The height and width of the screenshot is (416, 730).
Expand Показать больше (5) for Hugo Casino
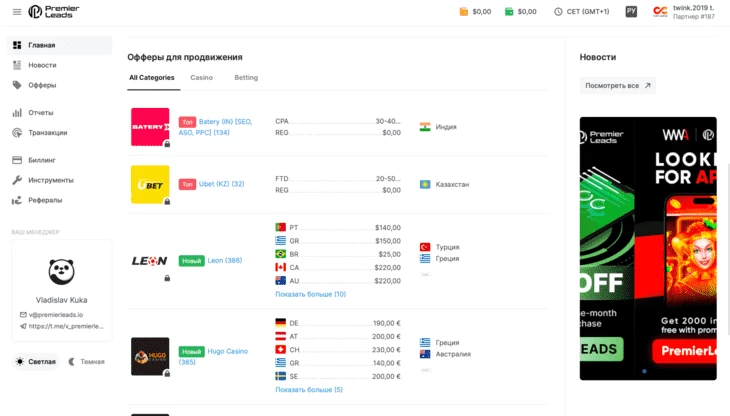pos(309,389)
